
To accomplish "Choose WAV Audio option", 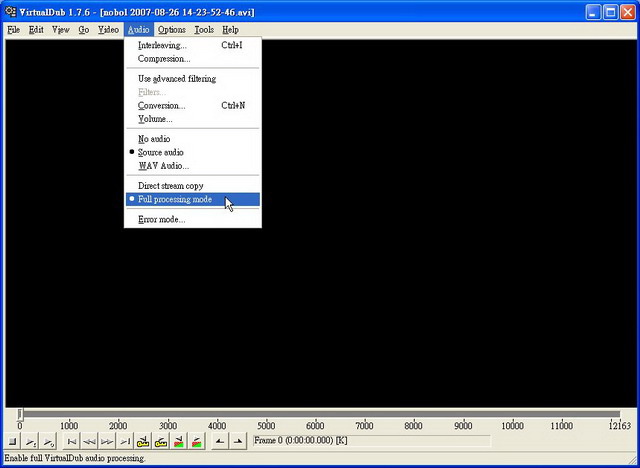I will point(193,166).
